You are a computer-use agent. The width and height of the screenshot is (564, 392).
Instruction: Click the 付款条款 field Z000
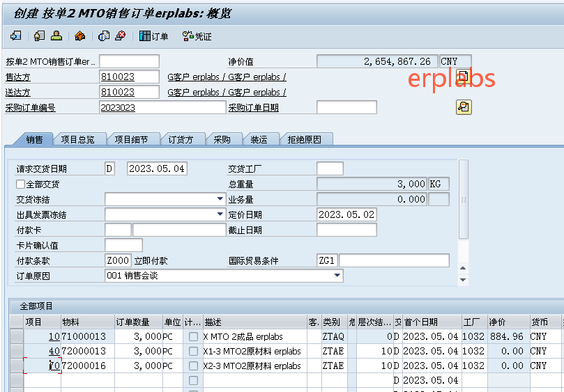(x=118, y=260)
